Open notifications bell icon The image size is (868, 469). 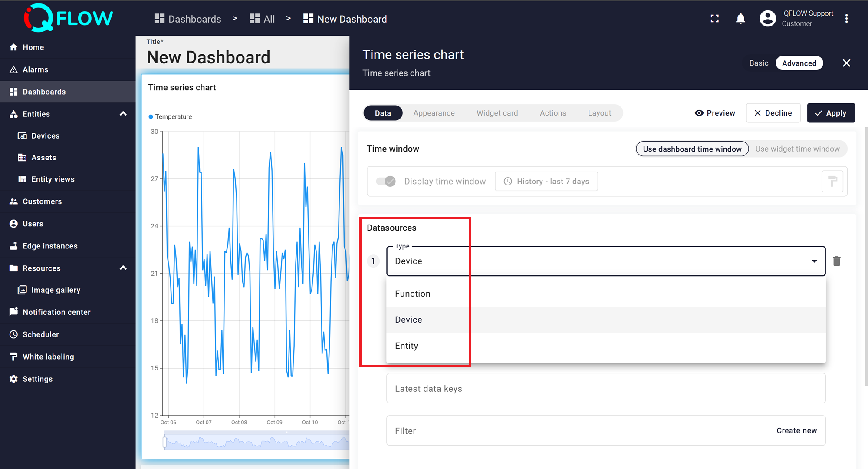coord(740,19)
